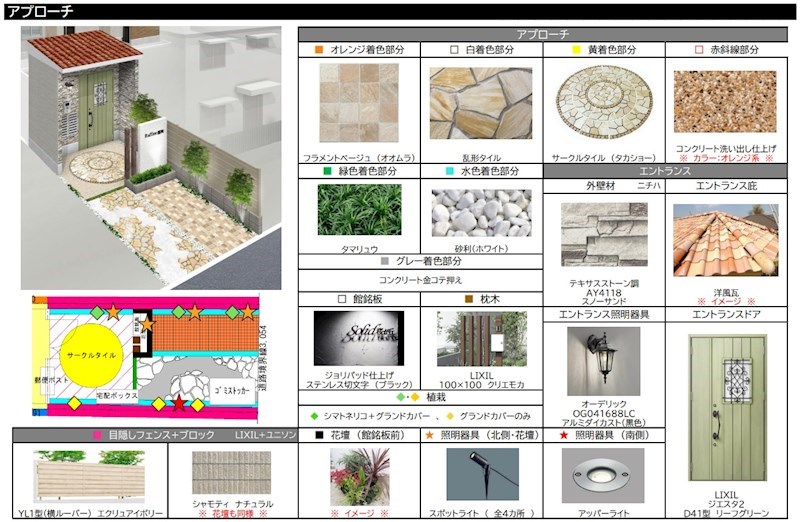Open the gray エントランス section header
This screenshot has height=522, width=800.
click(666, 171)
